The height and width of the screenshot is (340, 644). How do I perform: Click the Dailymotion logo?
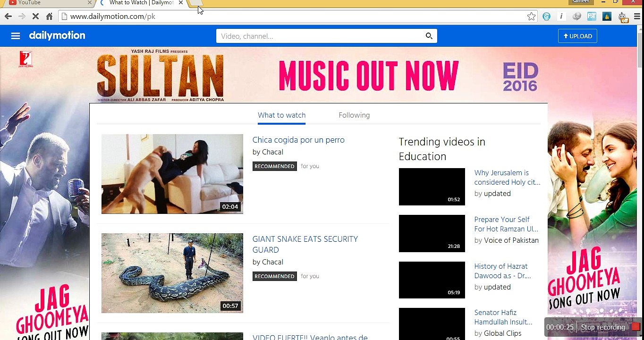pos(57,36)
